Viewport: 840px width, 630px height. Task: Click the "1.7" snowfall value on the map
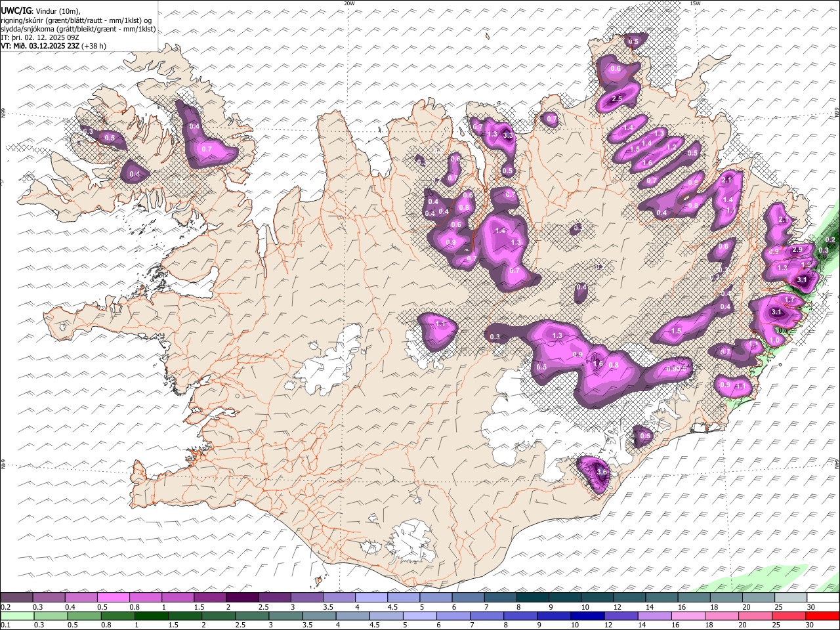(x=789, y=300)
